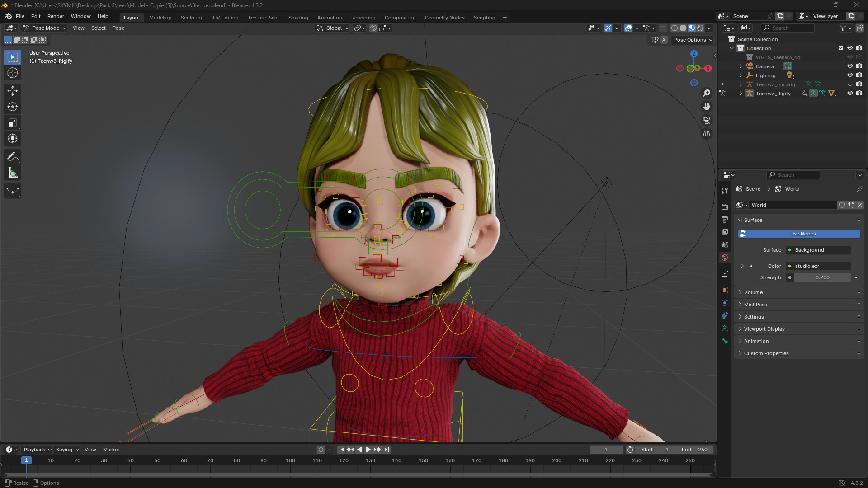The width and height of the screenshot is (868, 488).
Task: Select the Transform tool
Action: point(13,138)
